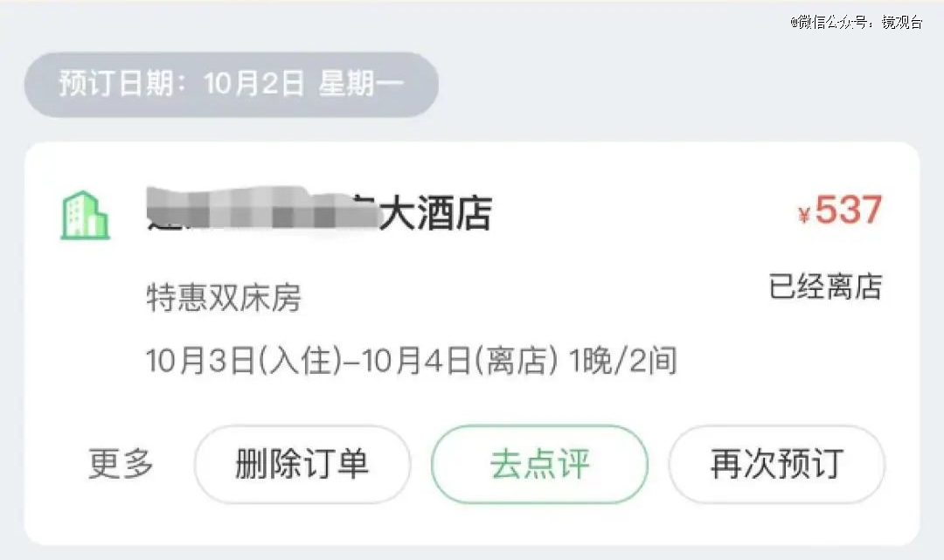The image size is (944, 560).
Task: Click the 已经离店 order status
Action: pyautogui.click(x=825, y=287)
